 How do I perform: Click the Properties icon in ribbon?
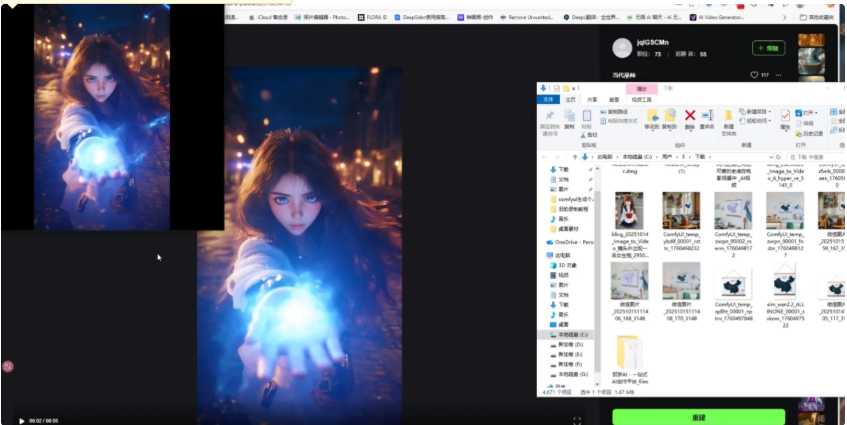[x=786, y=117]
